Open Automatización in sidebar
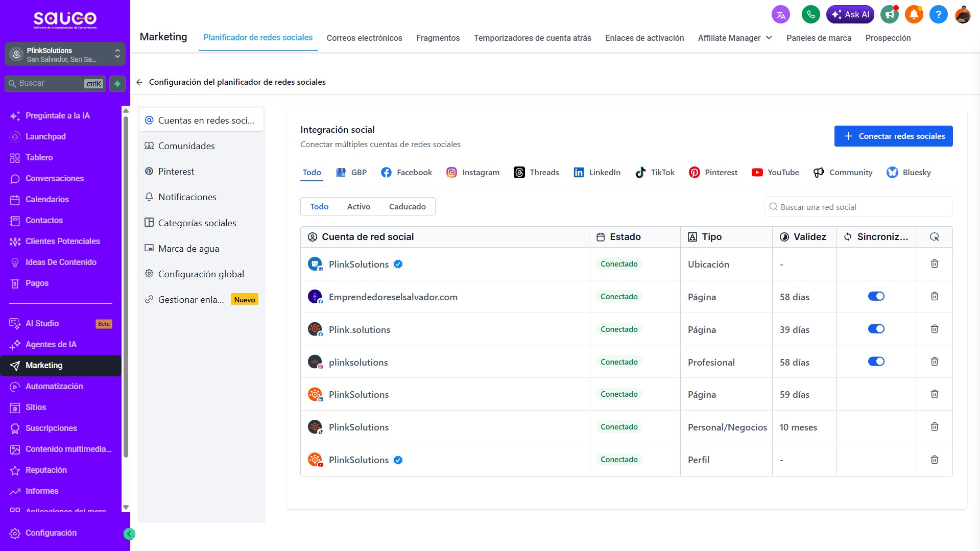The height and width of the screenshot is (551, 980). click(54, 387)
